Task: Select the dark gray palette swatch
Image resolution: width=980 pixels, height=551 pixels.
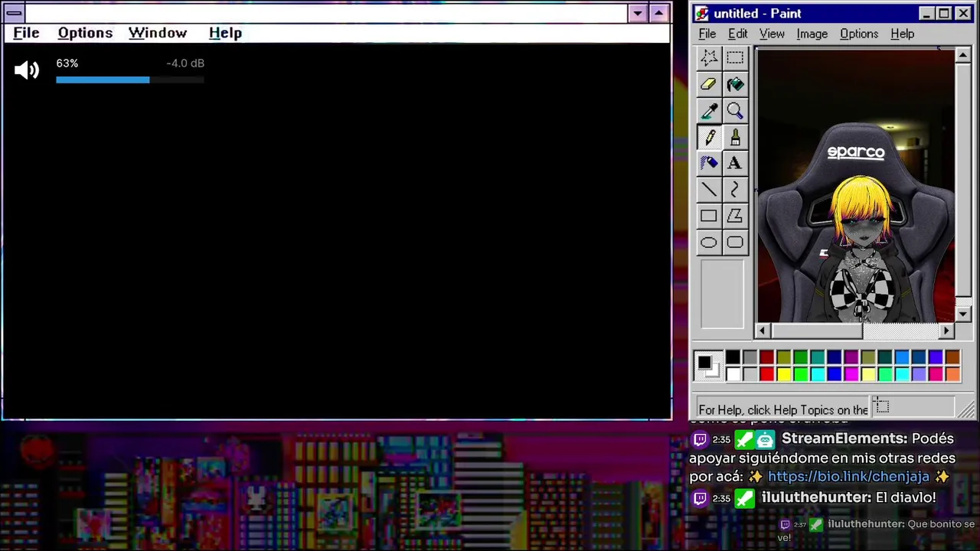Action: click(750, 357)
